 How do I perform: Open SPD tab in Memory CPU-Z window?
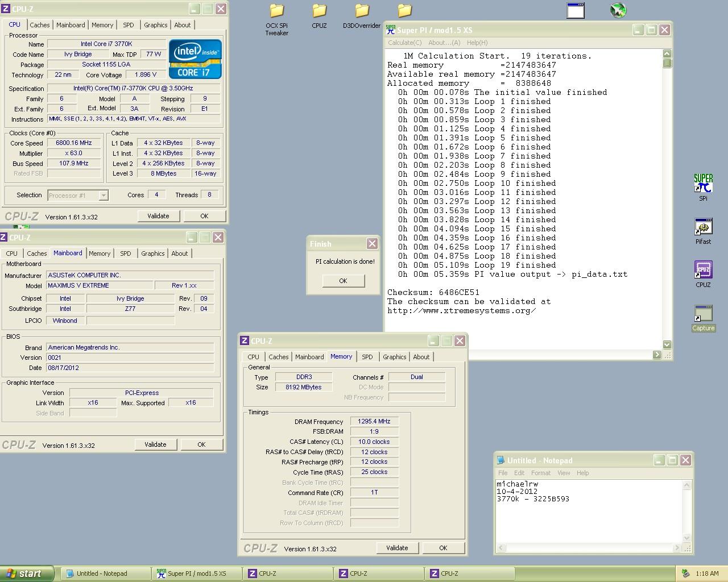(367, 357)
